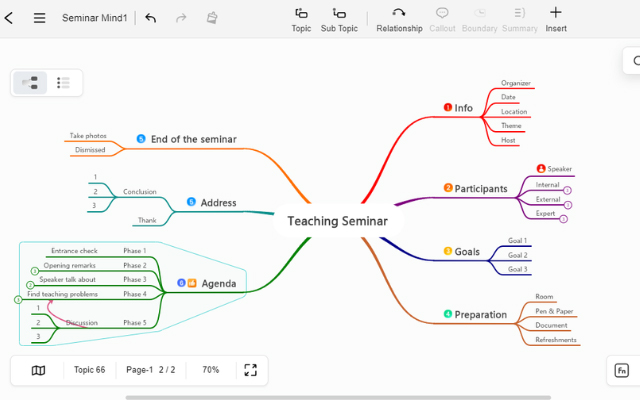Open the map overview icon
This screenshot has height=400, width=640.
(38, 370)
